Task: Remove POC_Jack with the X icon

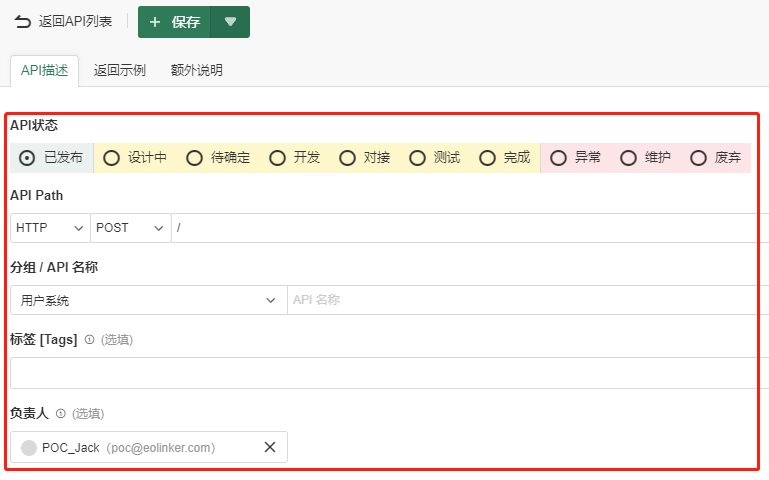Action: 270,447
